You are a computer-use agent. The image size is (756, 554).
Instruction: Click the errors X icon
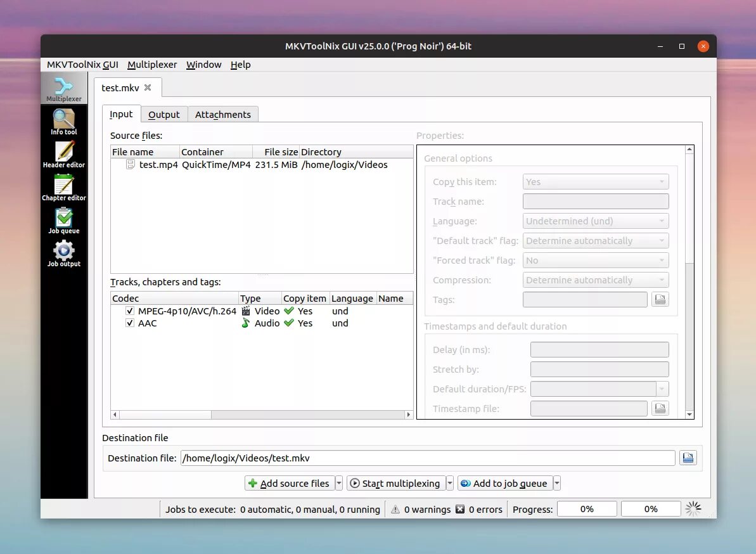(460, 509)
